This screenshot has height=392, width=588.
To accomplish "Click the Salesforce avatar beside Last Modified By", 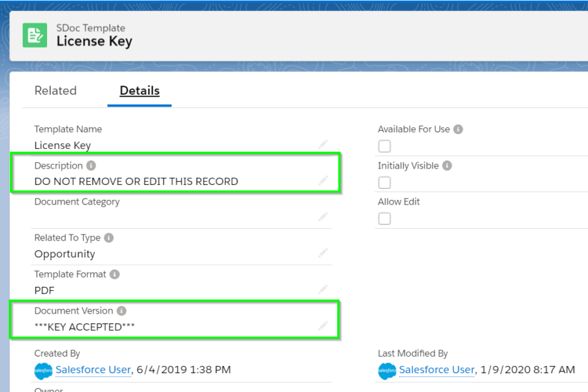I will pos(387,370).
